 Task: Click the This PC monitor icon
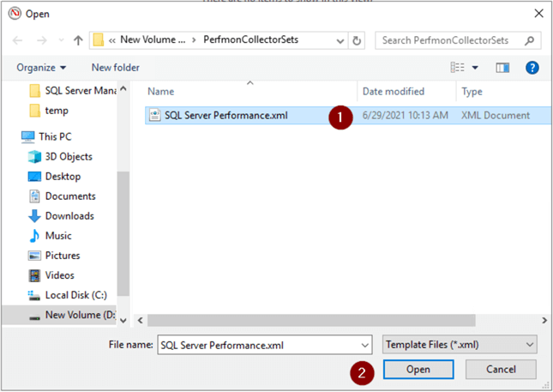[x=27, y=137]
